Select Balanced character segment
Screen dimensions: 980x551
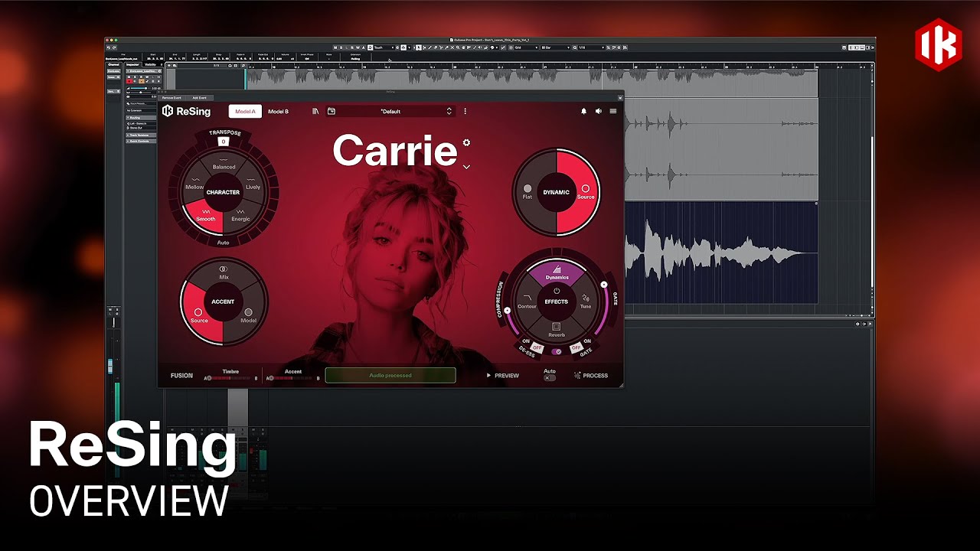[224, 164]
